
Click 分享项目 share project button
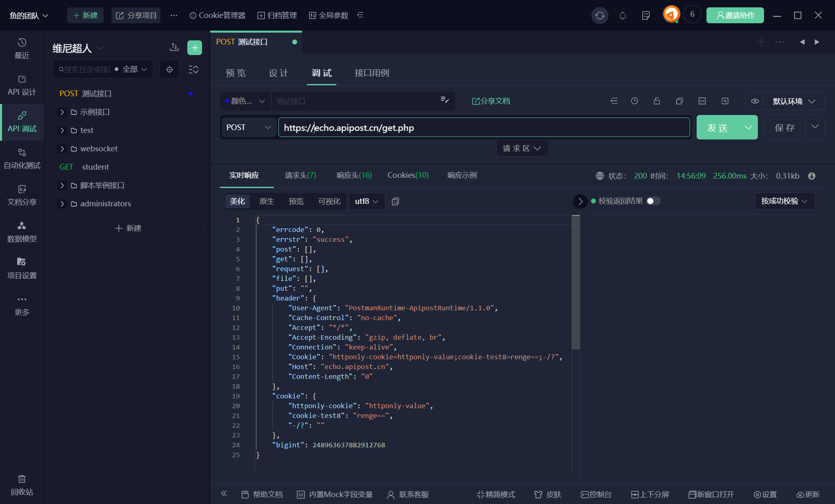(x=136, y=15)
